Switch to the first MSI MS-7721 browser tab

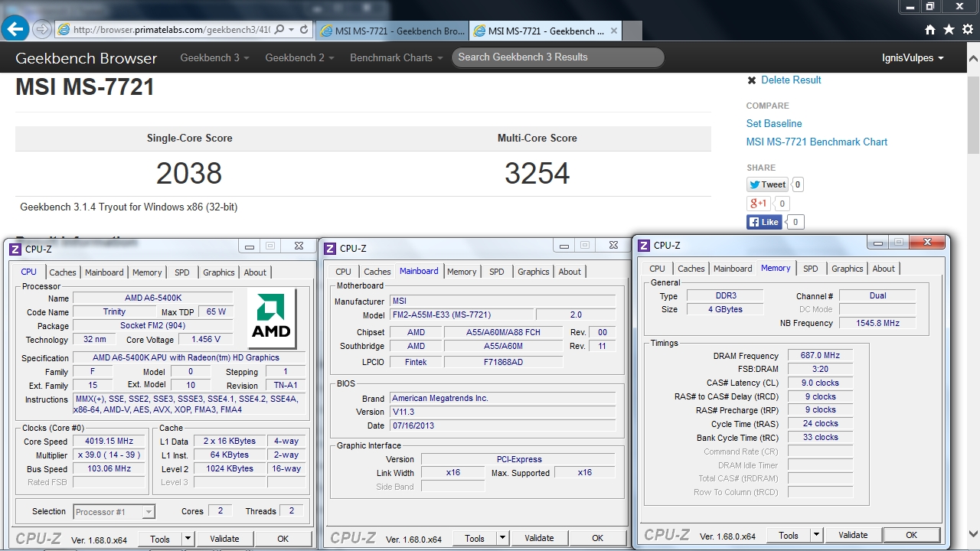[x=393, y=31]
